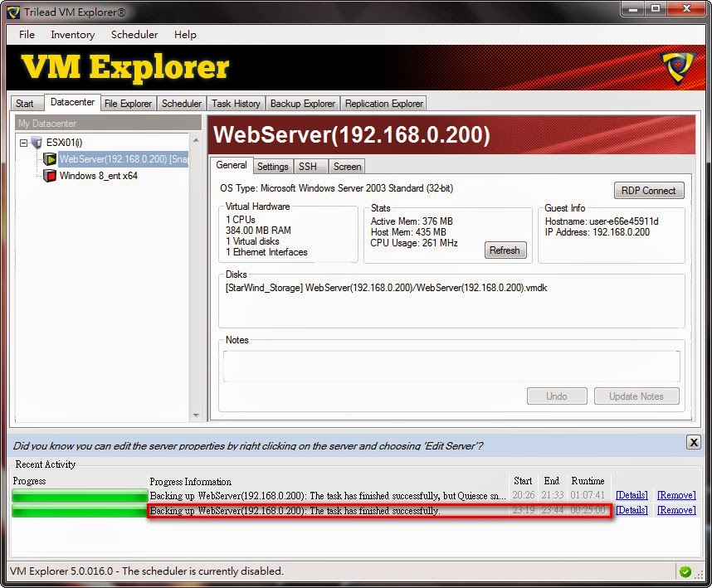Remove the 20:26 backup task entry
712x588 pixels.
coord(676,495)
